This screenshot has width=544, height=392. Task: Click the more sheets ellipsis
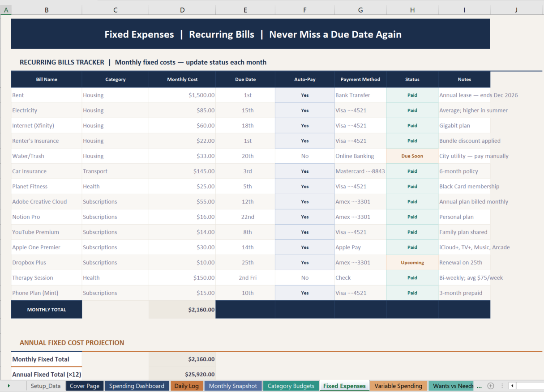point(480,386)
